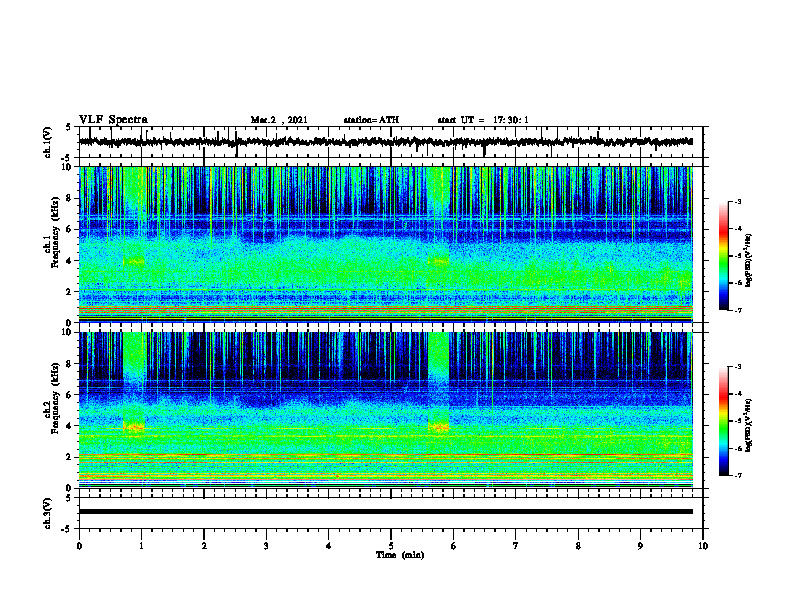
Task: Click the "ch.1(V)" waveform axis label
Action: 48,142
